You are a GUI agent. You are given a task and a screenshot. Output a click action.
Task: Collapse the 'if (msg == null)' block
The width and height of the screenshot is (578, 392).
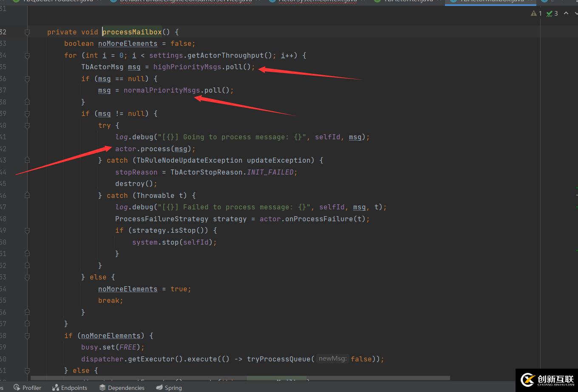coord(27,79)
